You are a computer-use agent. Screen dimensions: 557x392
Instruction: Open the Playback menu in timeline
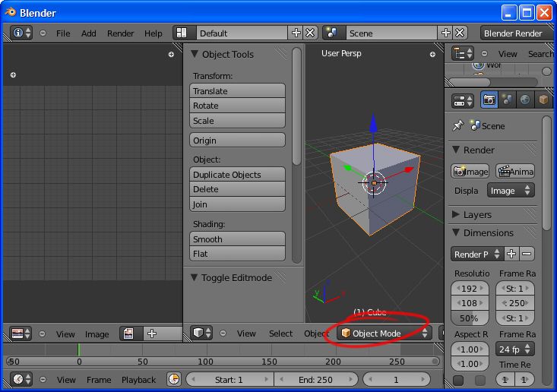138,379
